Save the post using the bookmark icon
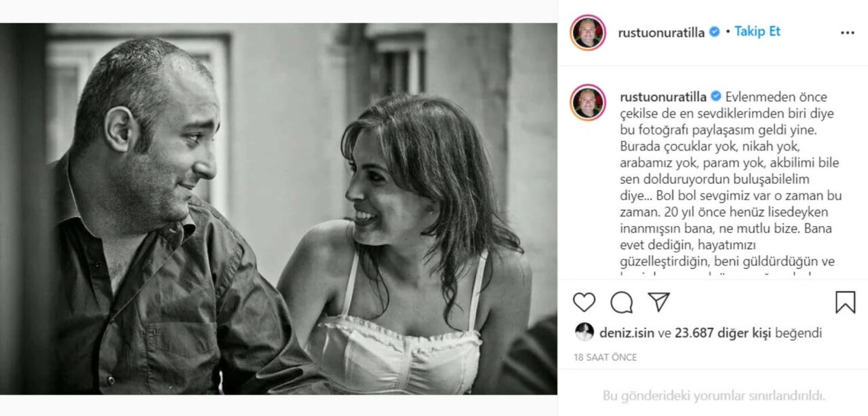This screenshot has width=868, height=416. click(845, 302)
